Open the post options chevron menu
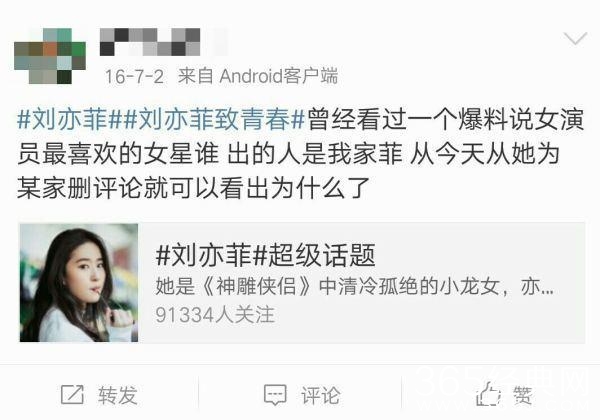Image resolution: width=600 pixels, height=420 pixels. (575, 38)
